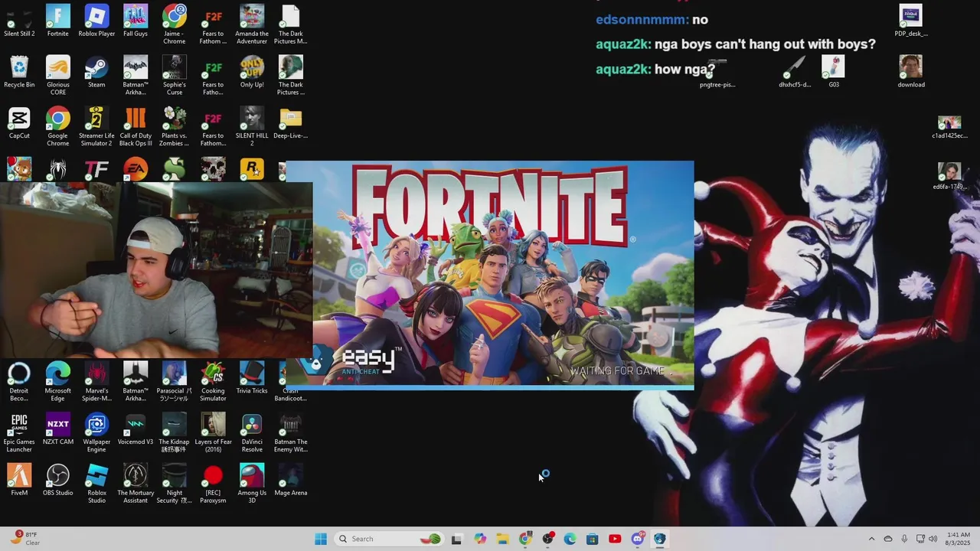Select the Fall Guys desktop icon
This screenshot has height=551, width=980.
(x=136, y=21)
